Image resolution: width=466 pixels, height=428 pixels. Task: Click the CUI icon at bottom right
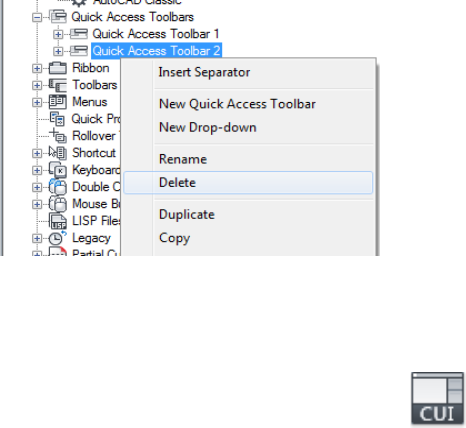(438, 399)
